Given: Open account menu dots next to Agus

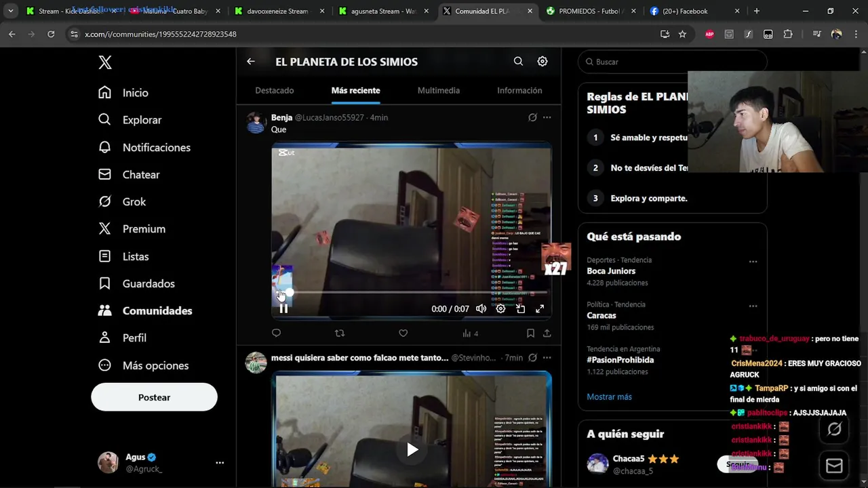Looking at the screenshot, I should [220, 463].
